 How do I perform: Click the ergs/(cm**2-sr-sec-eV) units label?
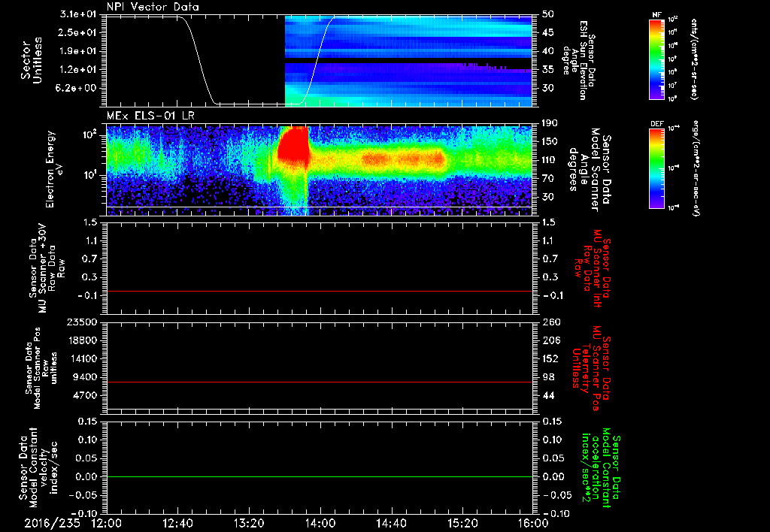tap(696, 168)
